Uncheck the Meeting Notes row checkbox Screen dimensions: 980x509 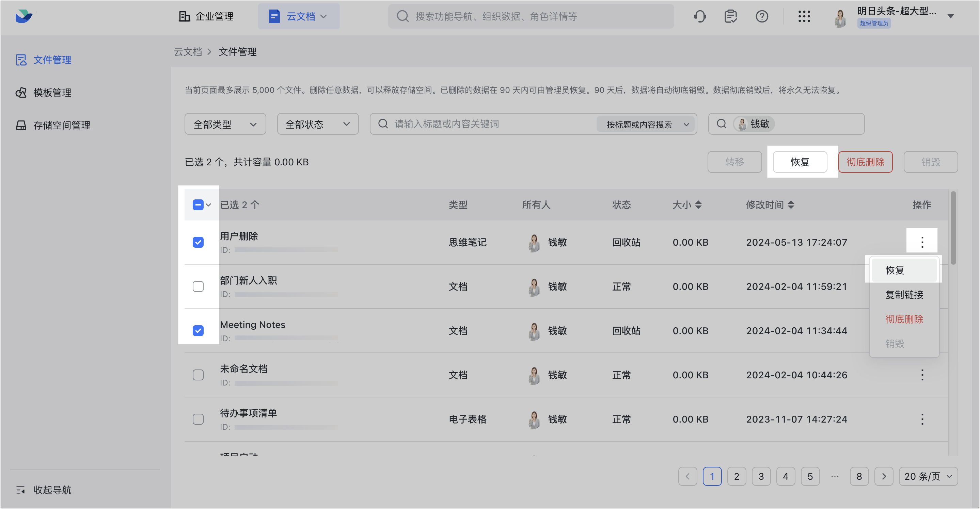tap(198, 331)
